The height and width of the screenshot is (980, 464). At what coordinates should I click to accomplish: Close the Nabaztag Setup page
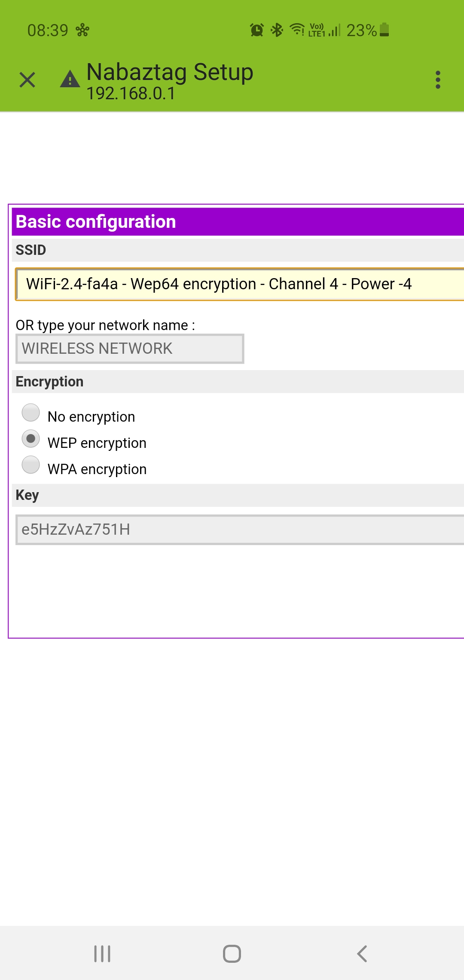[x=27, y=80]
